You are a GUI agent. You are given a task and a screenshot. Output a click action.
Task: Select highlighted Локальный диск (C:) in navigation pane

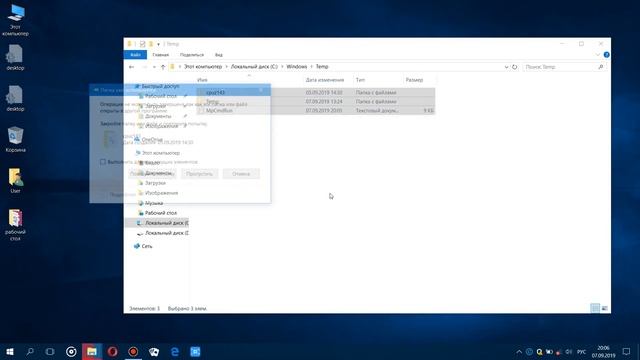(x=157, y=223)
